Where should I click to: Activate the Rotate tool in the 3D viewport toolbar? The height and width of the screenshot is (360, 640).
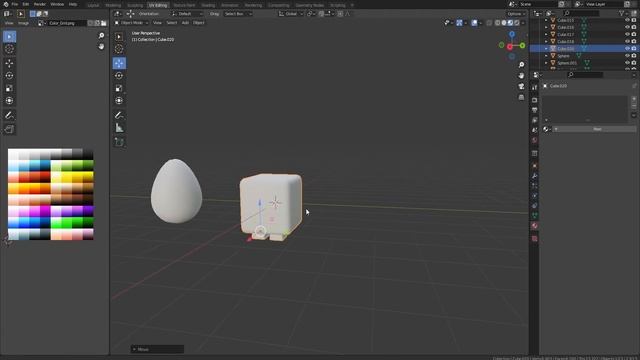click(119, 76)
